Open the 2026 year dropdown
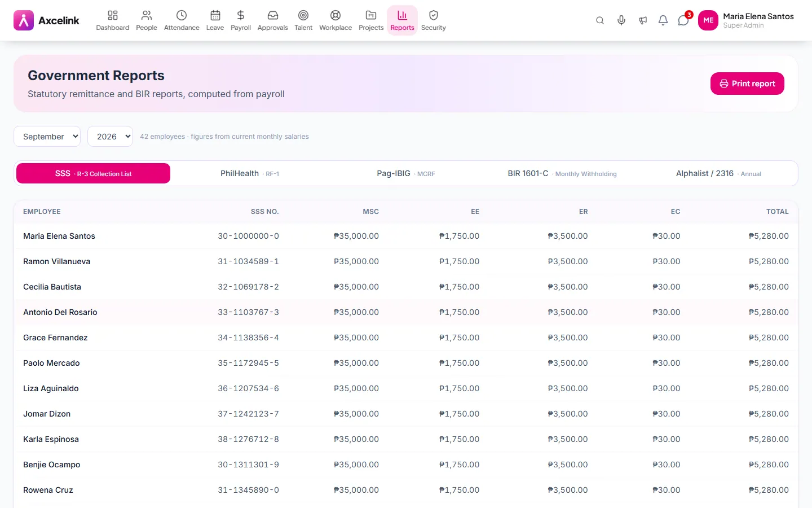 click(110, 136)
